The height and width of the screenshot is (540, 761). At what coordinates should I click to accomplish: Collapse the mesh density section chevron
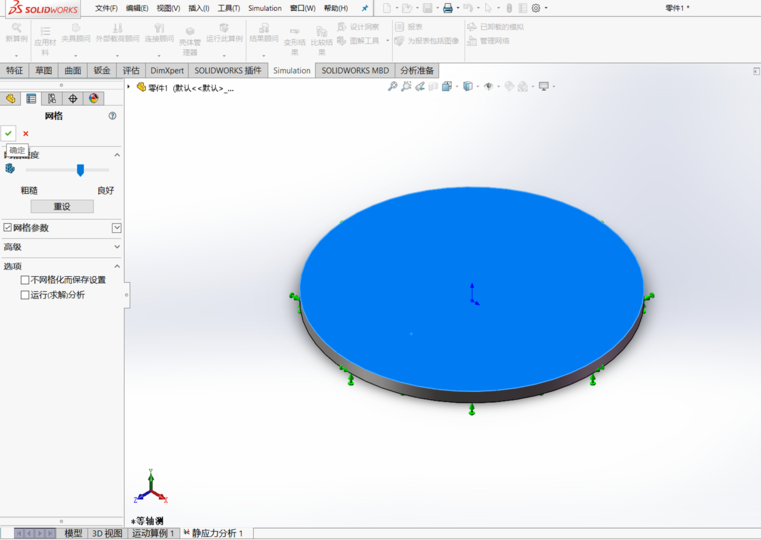coord(117,155)
